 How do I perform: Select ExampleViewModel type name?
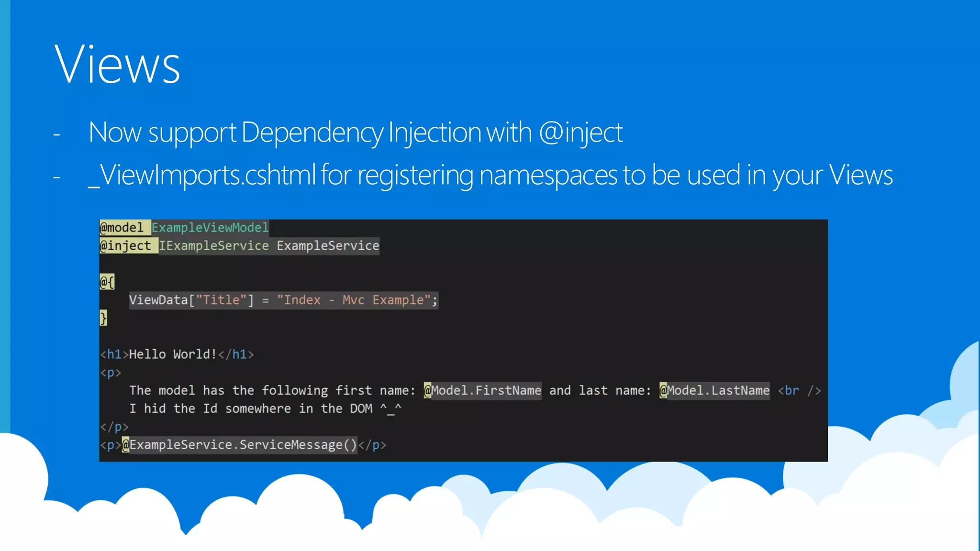click(210, 228)
